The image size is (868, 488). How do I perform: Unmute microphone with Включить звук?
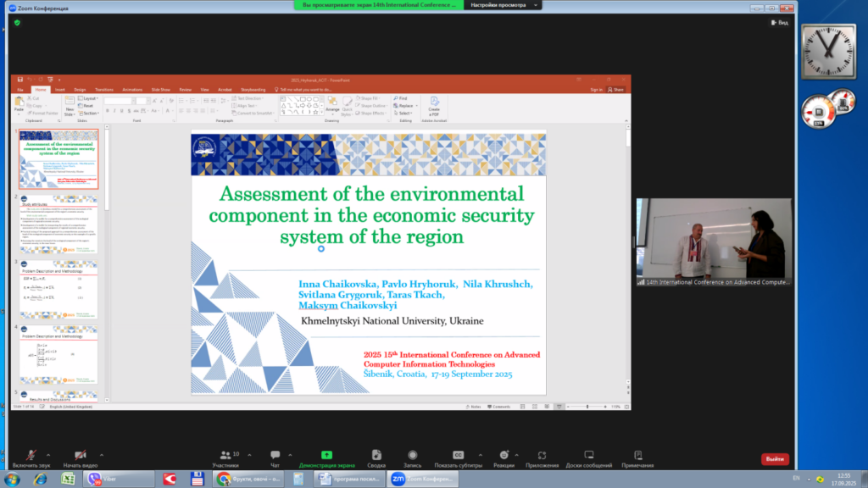[31, 457]
